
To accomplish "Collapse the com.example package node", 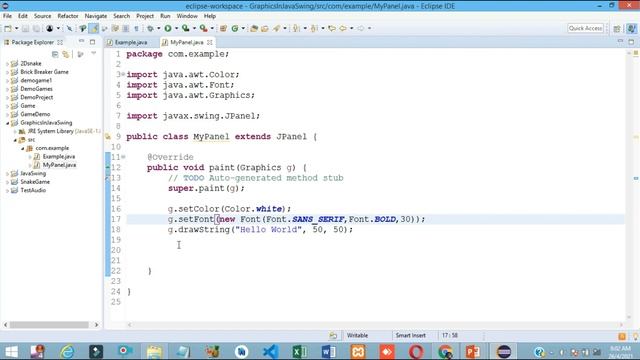I will (x=23, y=148).
